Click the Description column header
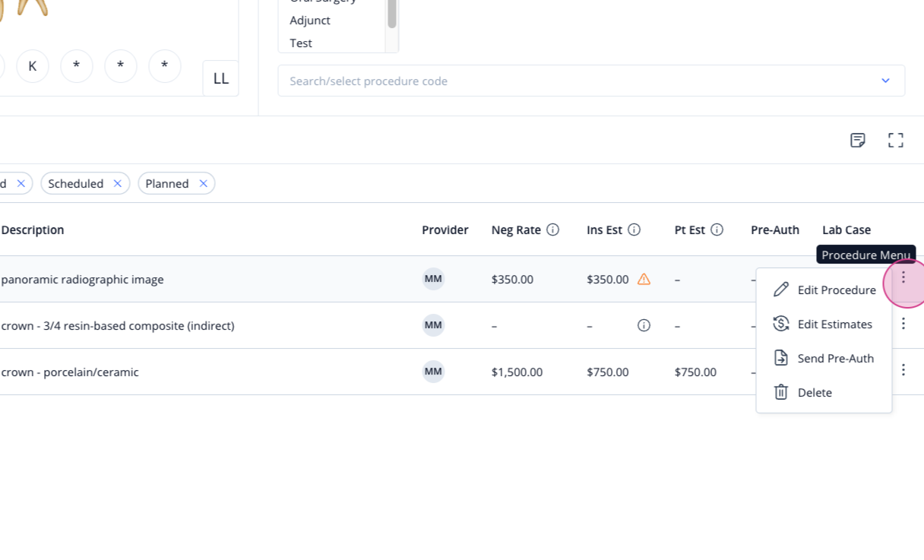924x560 pixels. point(33,229)
